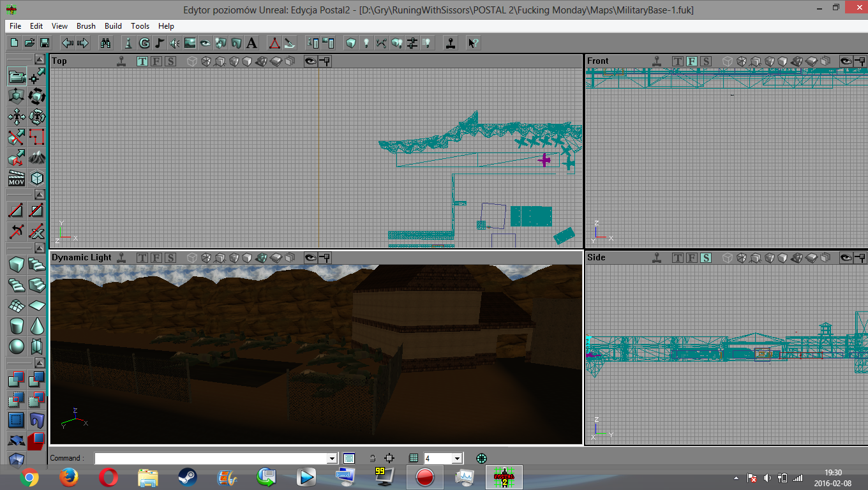The width and height of the screenshot is (868, 490).
Task: Switch Top viewport to Side with S button
Action: (x=170, y=61)
